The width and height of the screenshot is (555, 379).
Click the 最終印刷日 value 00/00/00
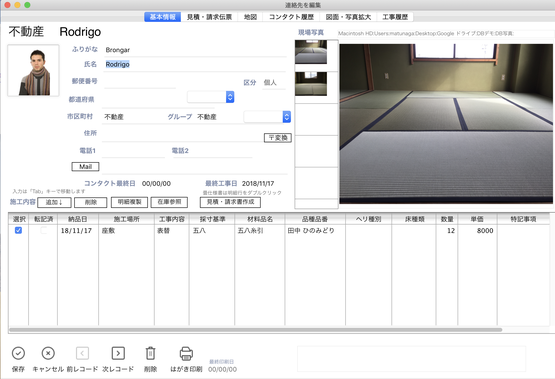coord(222,369)
